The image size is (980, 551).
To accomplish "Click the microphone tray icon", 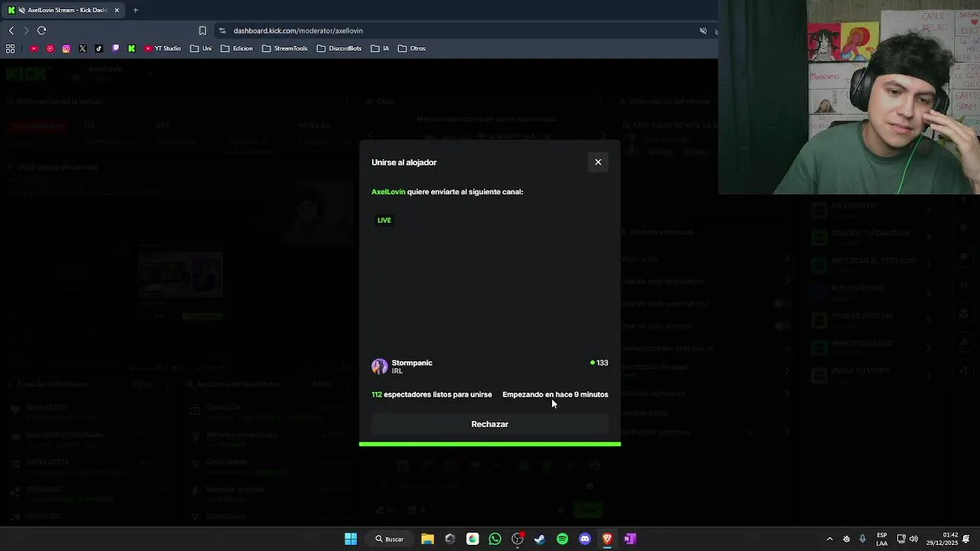I will pyautogui.click(x=862, y=539).
